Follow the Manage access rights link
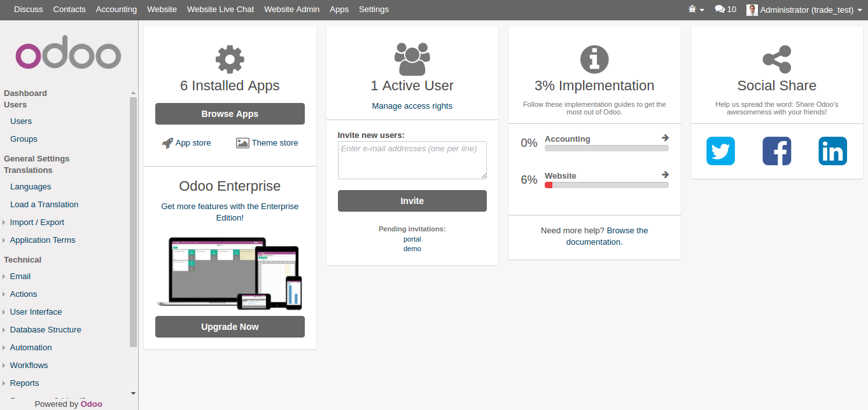This screenshot has height=410, width=868. 412,106
